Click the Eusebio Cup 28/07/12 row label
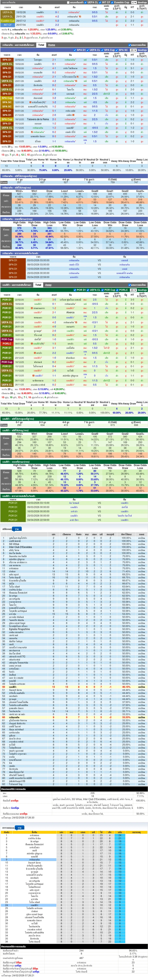 pyautogui.click(x=8, y=20)
